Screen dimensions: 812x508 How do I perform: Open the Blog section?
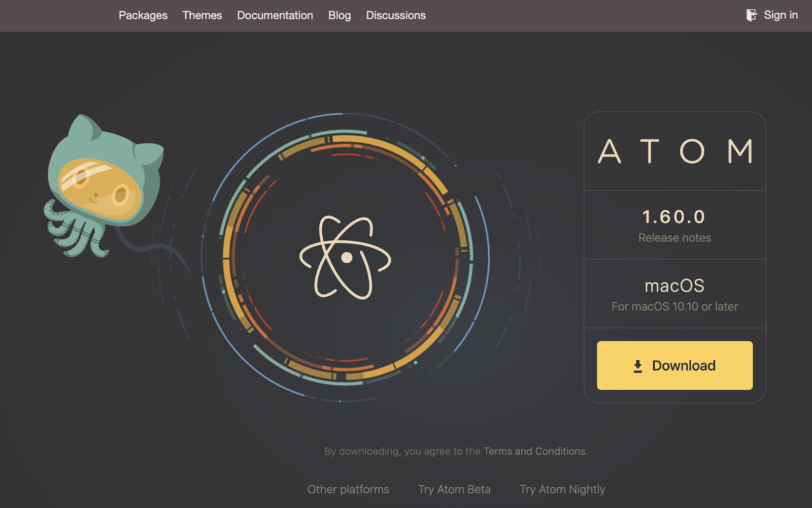(x=339, y=15)
